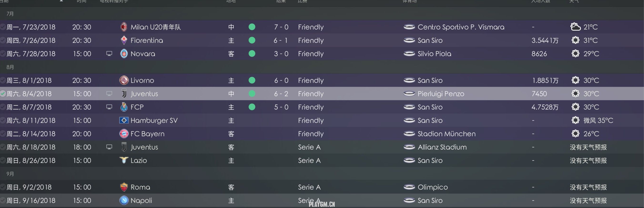Click the Fiorentina club crest
Viewport: 644px width, 208px height.
(124, 40)
